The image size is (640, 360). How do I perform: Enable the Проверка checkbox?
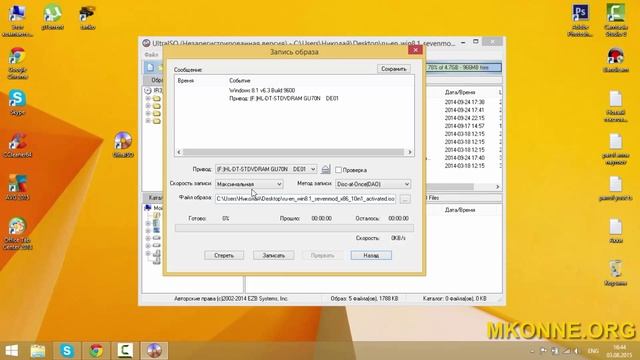click(x=338, y=170)
